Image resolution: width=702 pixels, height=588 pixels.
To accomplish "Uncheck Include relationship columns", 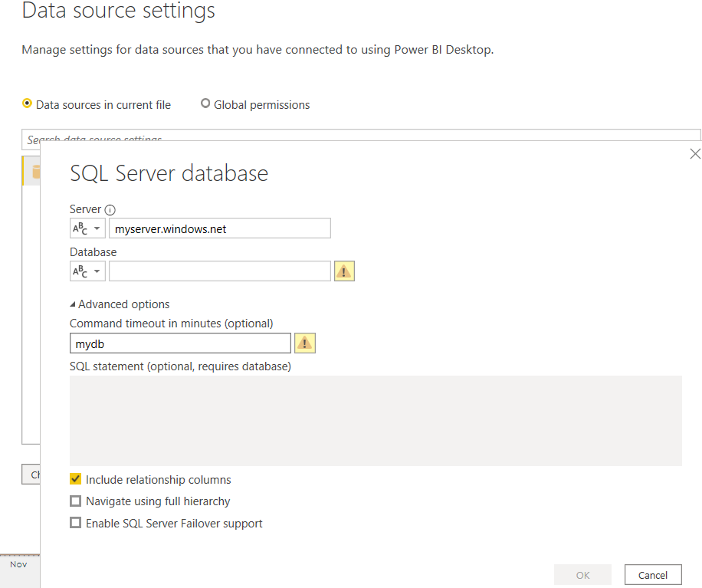I will pyautogui.click(x=75, y=479).
